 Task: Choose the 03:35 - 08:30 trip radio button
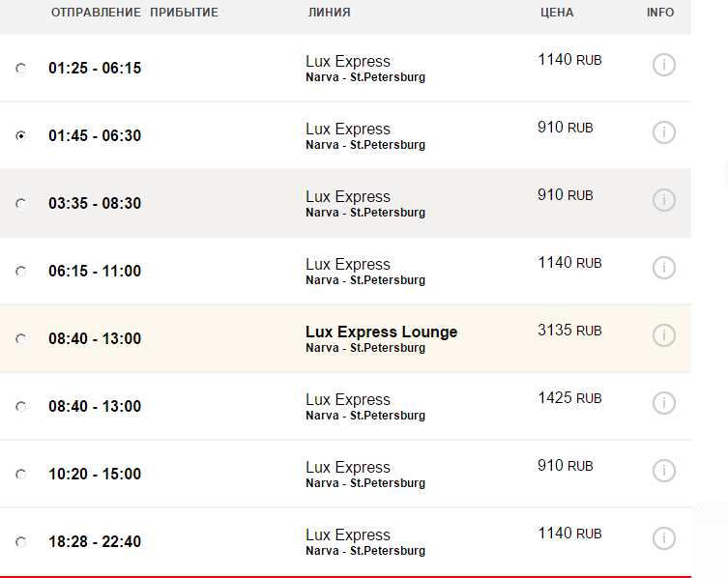(21, 204)
